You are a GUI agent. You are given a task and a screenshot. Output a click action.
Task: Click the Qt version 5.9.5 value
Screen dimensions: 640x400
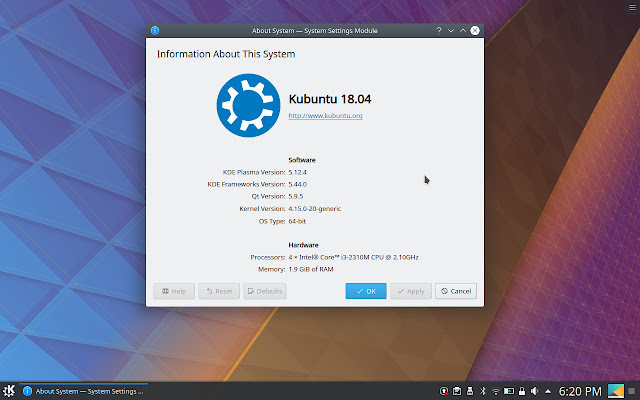pyautogui.click(x=296, y=196)
